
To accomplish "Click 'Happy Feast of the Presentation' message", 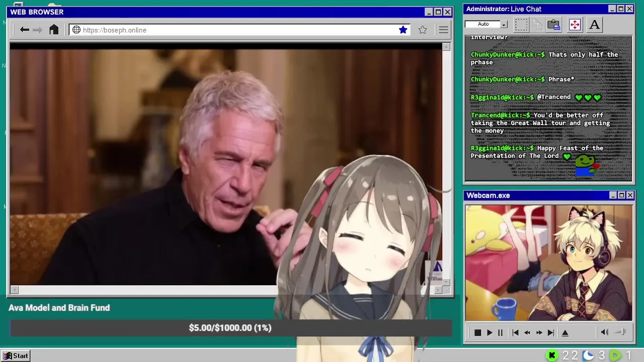I will [537, 152].
